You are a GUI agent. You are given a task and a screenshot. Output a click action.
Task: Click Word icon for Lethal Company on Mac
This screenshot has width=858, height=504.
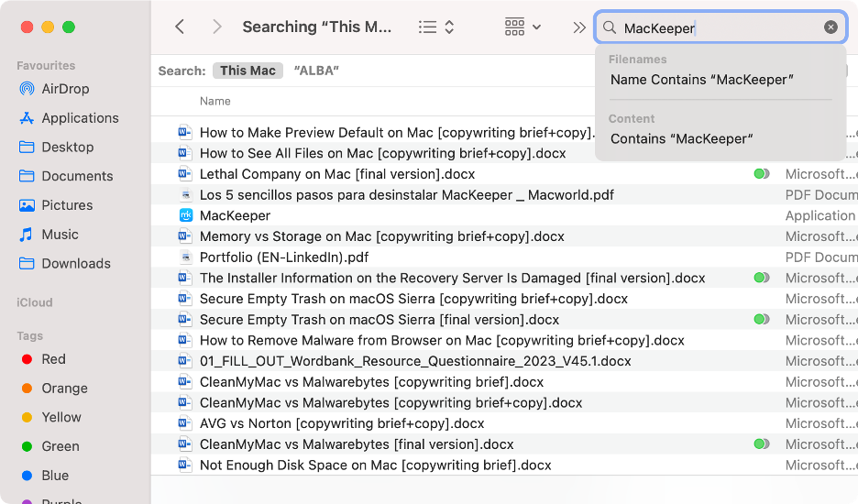185,174
